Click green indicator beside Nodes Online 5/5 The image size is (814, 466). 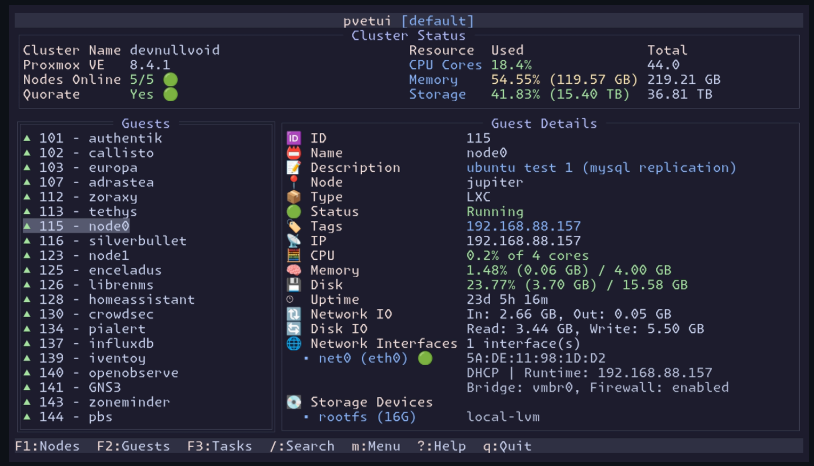pos(171,79)
